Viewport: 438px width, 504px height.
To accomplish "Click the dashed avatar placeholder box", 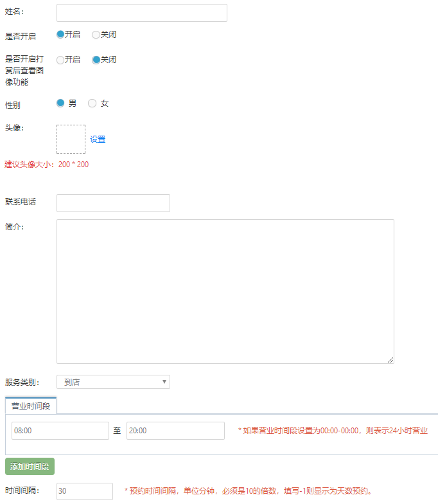I will (x=71, y=139).
